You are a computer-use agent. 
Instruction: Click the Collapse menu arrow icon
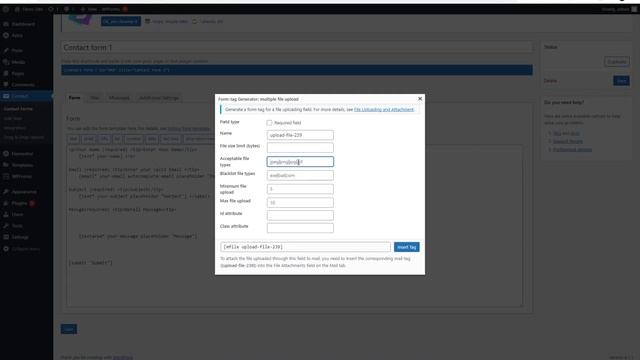[x=6, y=249]
